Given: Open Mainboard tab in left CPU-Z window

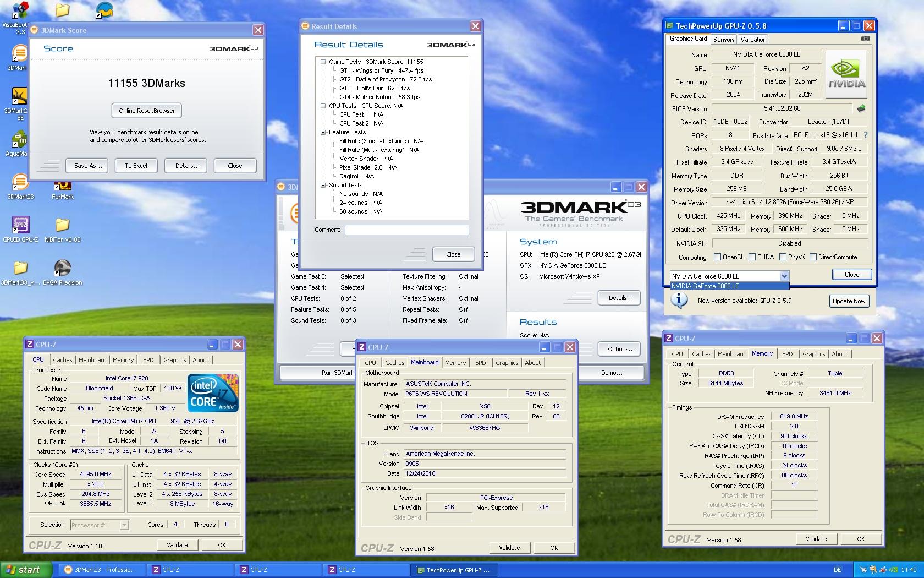Looking at the screenshot, I should [x=92, y=360].
